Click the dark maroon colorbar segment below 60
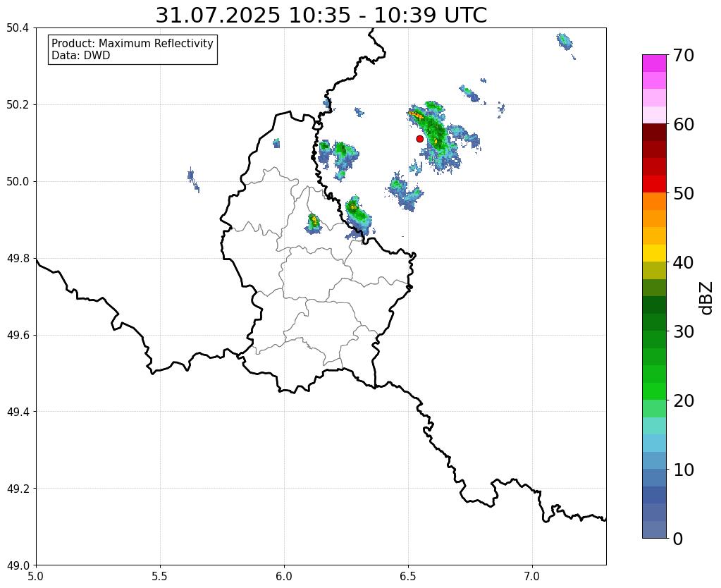The height and width of the screenshot is (588, 721). pos(654,133)
